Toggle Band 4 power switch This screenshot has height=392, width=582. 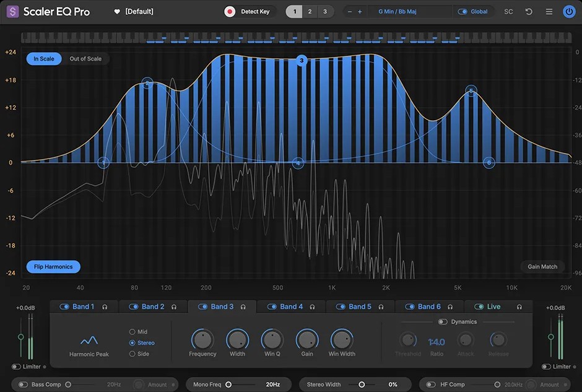pos(272,307)
